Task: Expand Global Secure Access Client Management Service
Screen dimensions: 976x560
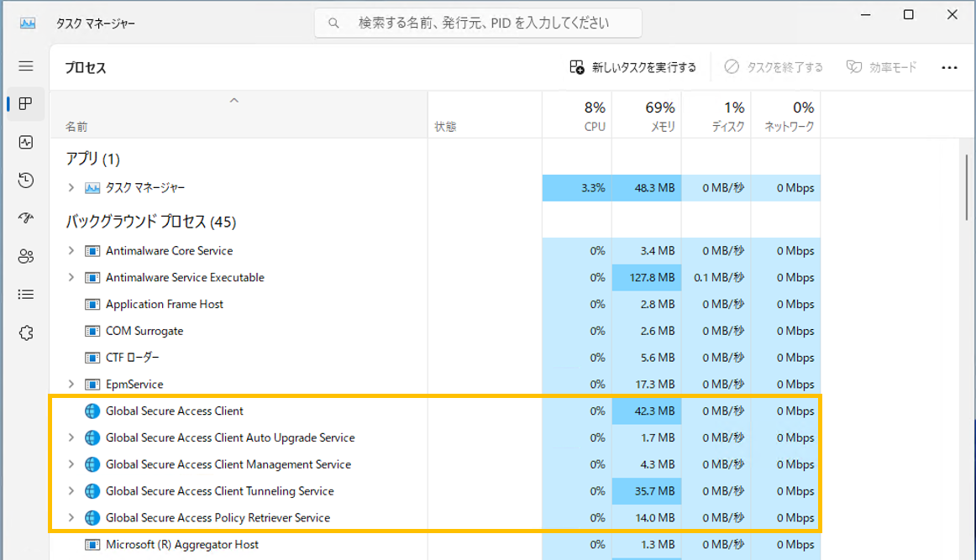Action: [71, 464]
